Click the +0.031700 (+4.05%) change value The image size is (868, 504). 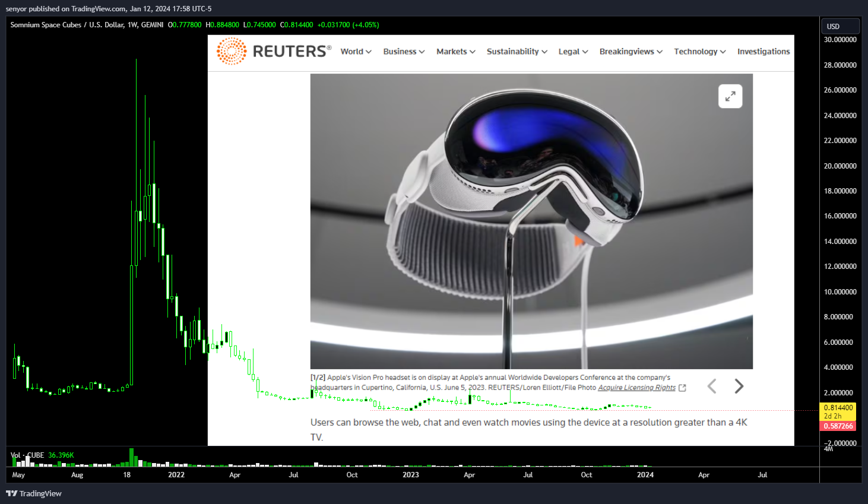pyautogui.click(x=349, y=25)
